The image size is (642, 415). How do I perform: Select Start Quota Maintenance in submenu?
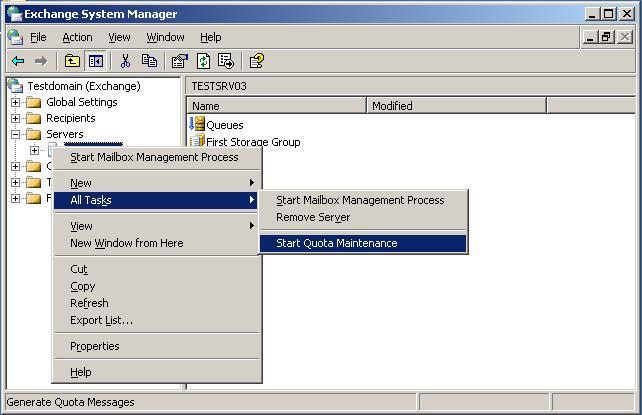click(x=336, y=243)
